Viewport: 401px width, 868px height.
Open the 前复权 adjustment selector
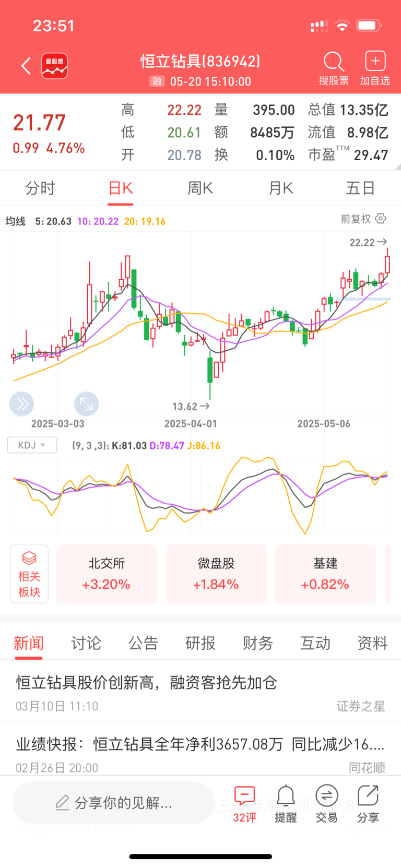point(356,219)
